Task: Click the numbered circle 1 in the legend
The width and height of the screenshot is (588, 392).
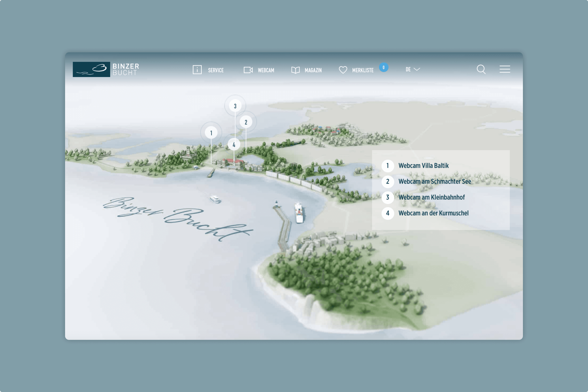Action: pyautogui.click(x=388, y=165)
